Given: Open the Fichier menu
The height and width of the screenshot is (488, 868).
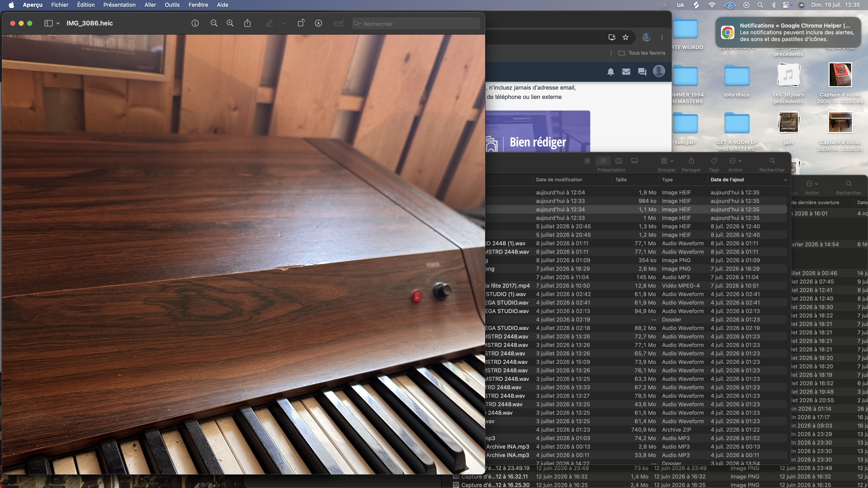Looking at the screenshot, I should click(60, 5).
